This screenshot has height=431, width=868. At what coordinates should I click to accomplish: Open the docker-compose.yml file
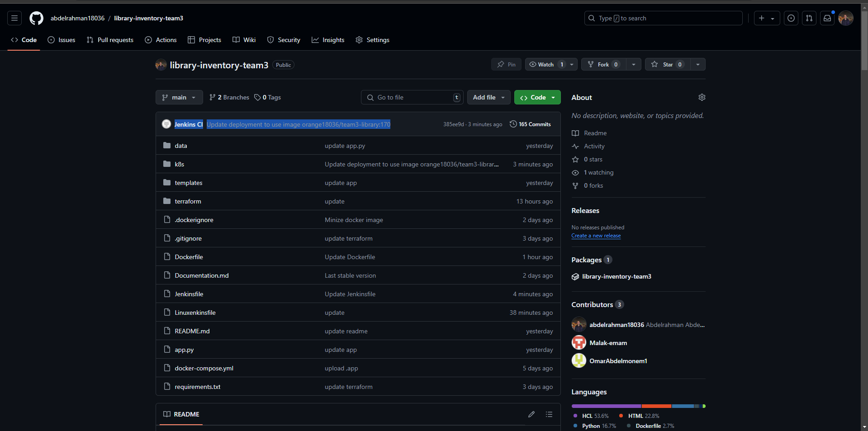(x=204, y=368)
